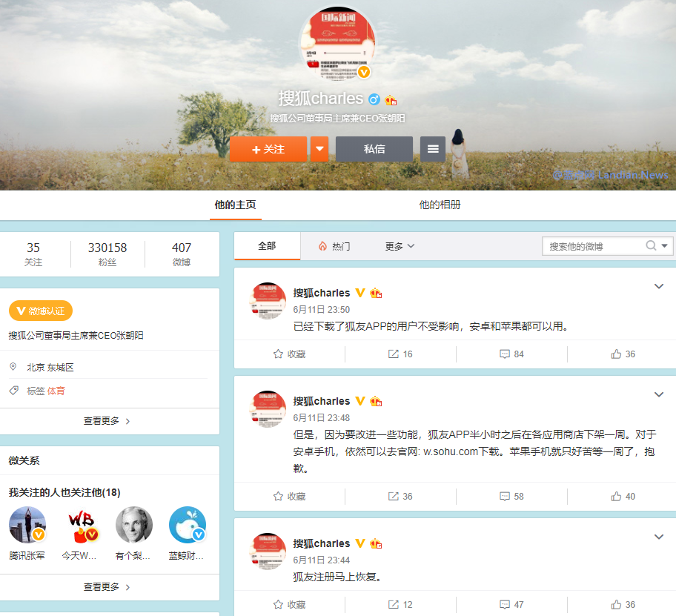Screen dimensions: 676x616
Task: Click the author avatar on the 23:48 post
Action: [x=268, y=409]
